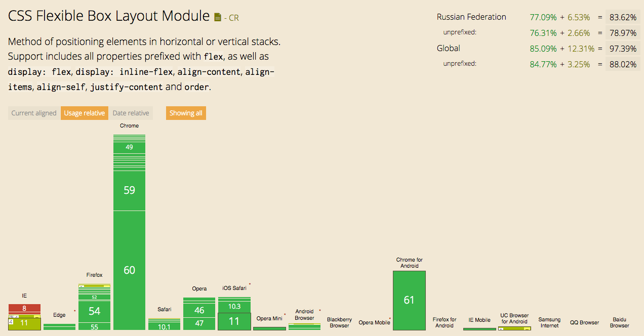Image resolution: width=644 pixels, height=336 pixels.
Task: Click the Chrome 60 version bar
Action: pyautogui.click(x=129, y=270)
